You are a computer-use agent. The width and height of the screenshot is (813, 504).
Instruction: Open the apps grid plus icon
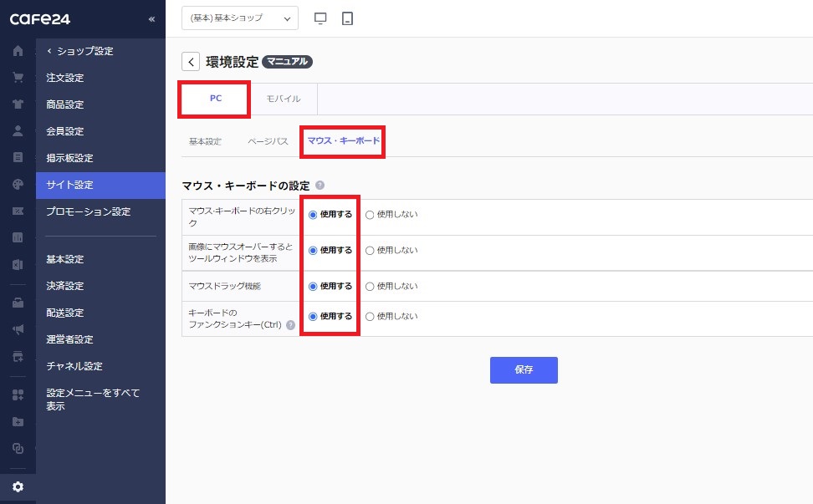18,395
